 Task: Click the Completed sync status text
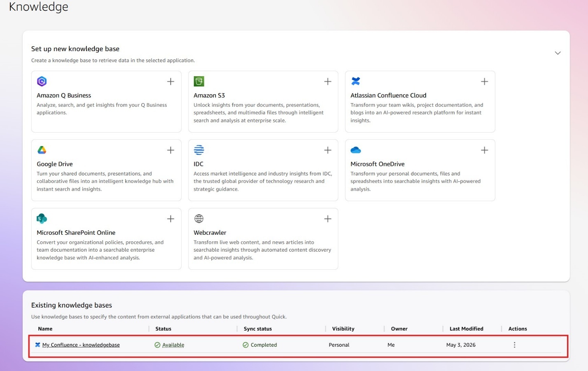point(264,345)
